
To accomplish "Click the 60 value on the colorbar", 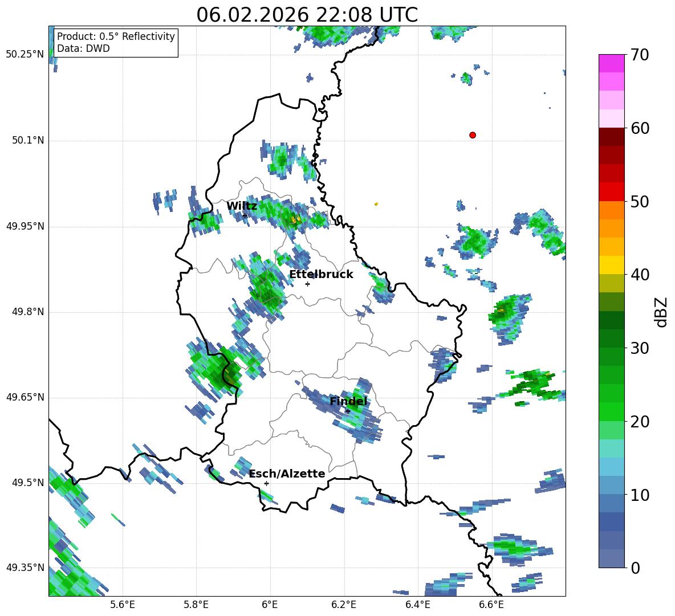I will (x=639, y=128).
